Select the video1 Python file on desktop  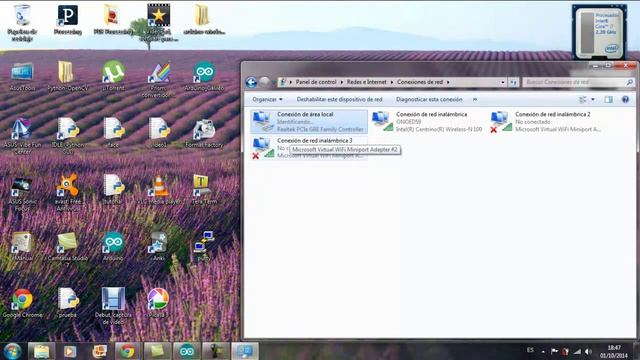pyautogui.click(x=159, y=133)
